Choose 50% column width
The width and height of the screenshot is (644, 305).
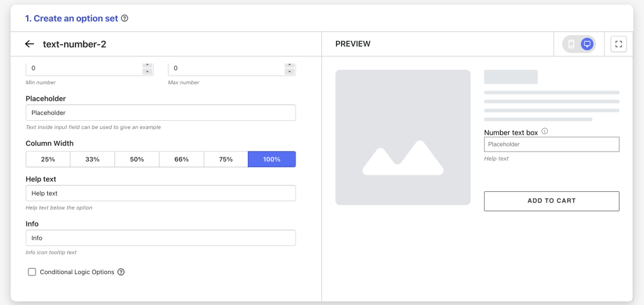click(136, 159)
